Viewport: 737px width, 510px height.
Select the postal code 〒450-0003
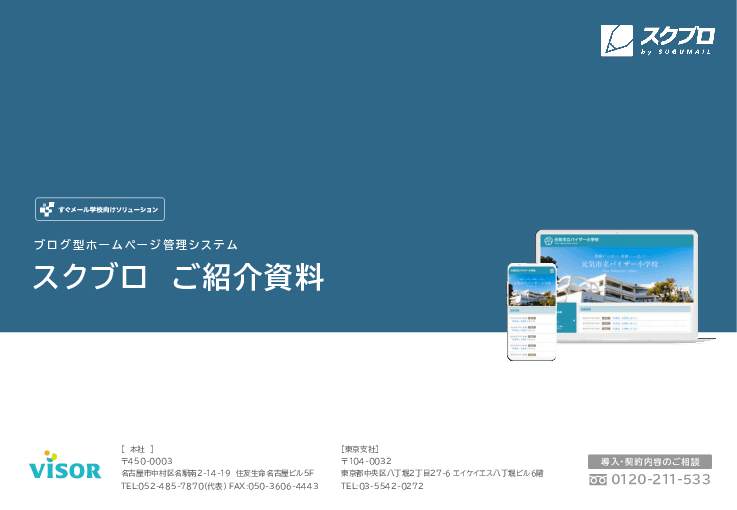point(147,461)
